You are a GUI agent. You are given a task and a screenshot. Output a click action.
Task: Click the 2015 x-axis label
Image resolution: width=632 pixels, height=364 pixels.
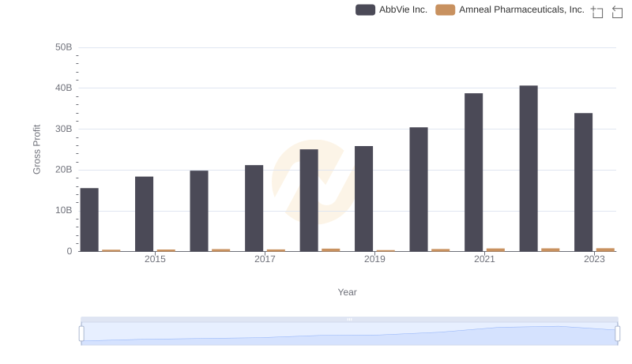(155, 259)
